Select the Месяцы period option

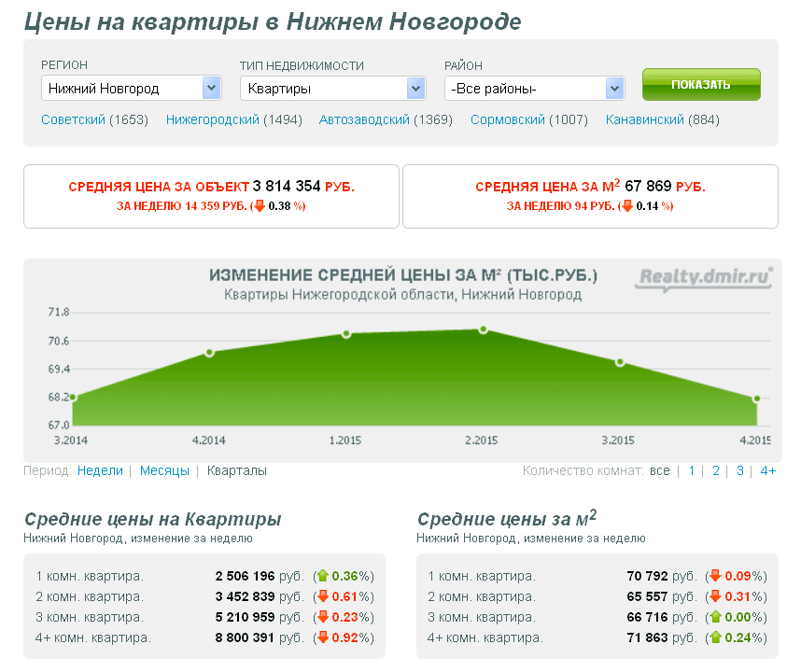pyautogui.click(x=162, y=470)
